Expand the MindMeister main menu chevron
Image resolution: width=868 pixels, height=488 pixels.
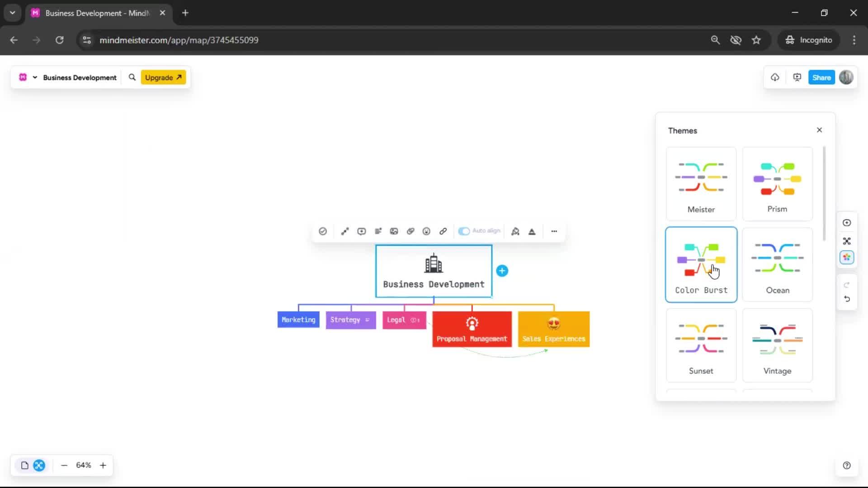click(x=35, y=78)
